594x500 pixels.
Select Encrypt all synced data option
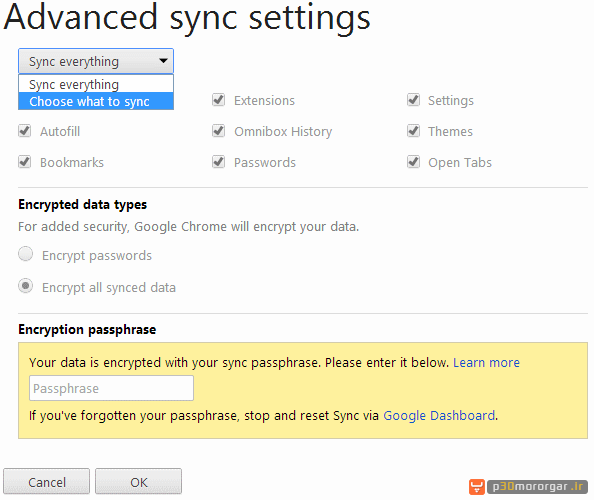(x=26, y=286)
